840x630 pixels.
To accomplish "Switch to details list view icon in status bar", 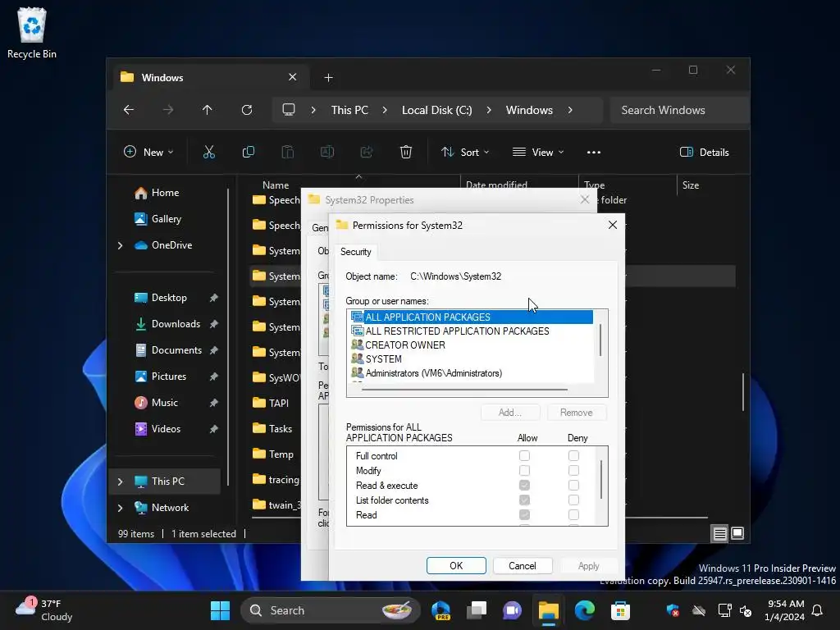I will (719, 533).
